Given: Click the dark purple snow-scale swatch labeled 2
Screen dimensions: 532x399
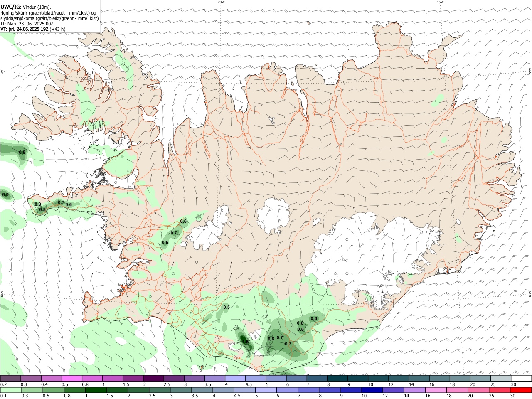Looking at the screenshot, I should [x=153, y=379].
